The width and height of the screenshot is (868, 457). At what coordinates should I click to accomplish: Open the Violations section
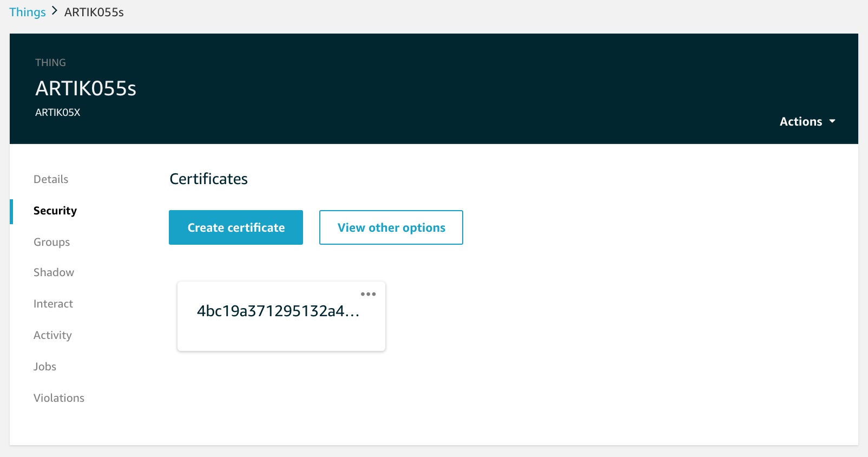pos(59,398)
